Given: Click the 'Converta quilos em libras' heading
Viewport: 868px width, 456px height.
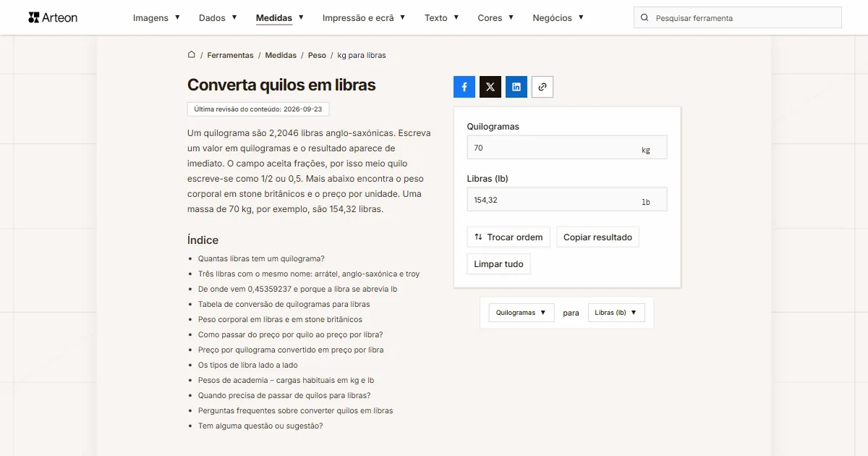Looking at the screenshot, I should coord(281,85).
